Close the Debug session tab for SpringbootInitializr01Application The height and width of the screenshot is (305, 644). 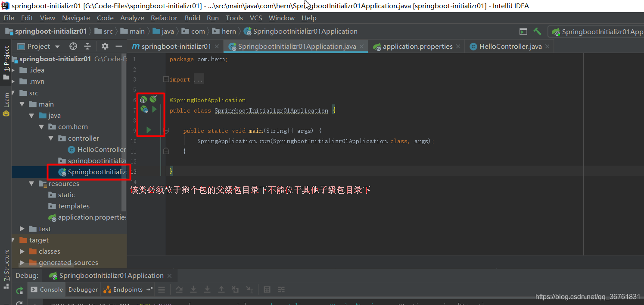click(170, 276)
